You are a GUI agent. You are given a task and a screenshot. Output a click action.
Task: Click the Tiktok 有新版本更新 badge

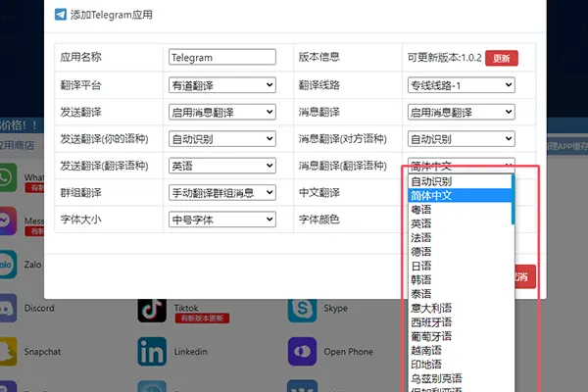(202, 318)
